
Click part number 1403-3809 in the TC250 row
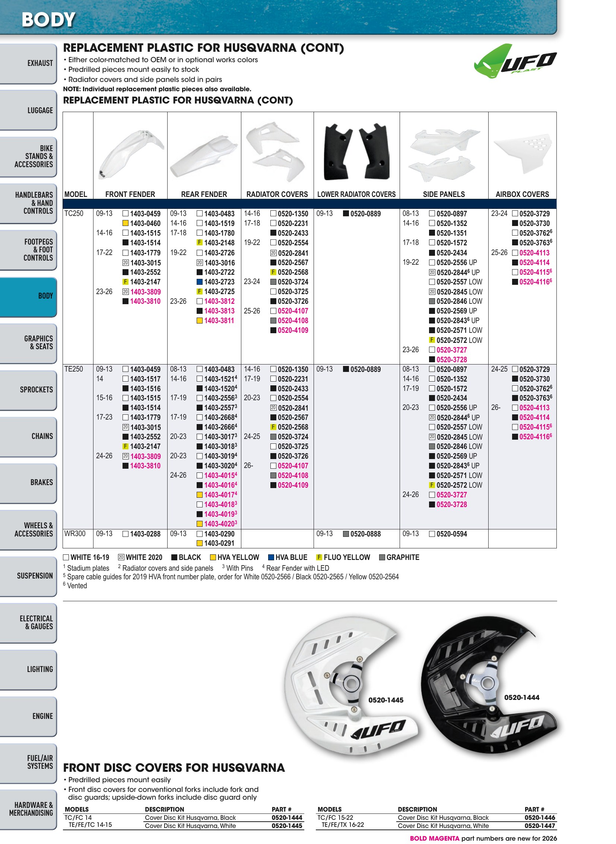pos(145,292)
